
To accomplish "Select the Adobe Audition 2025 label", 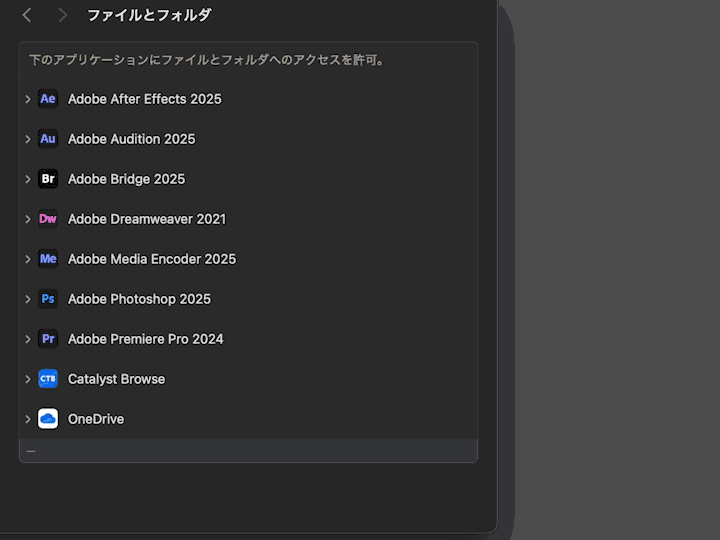I will click(x=132, y=139).
